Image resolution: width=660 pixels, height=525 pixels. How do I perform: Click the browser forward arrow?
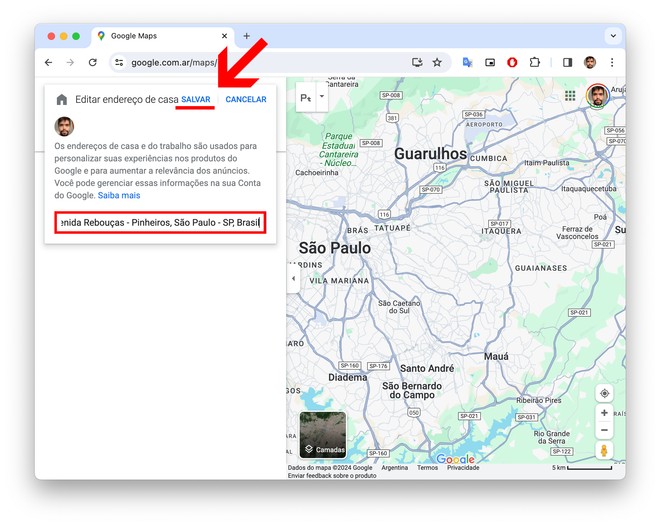[70, 62]
